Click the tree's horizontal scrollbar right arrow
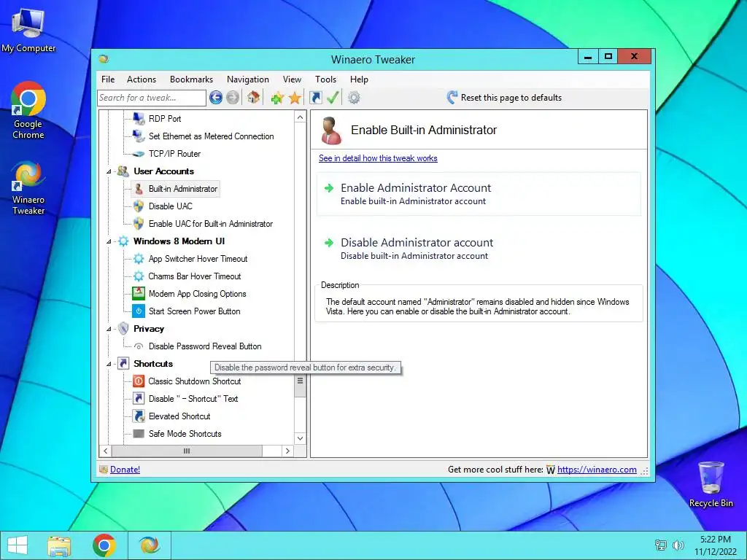 click(287, 451)
